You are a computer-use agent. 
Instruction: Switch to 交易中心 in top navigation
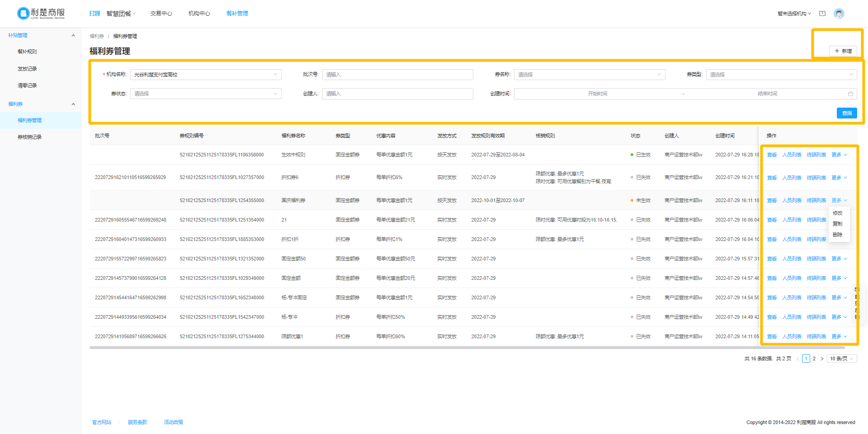click(x=161, y=14)
